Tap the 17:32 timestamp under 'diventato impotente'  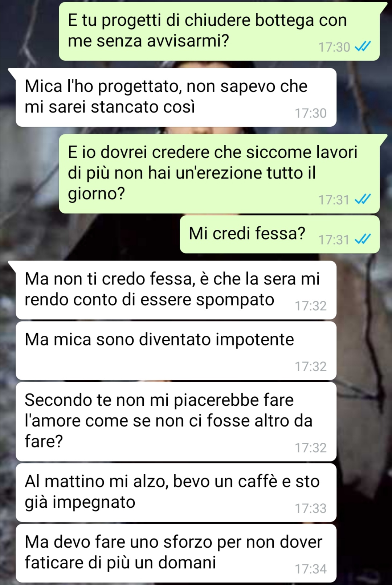[x=311, y=366]
